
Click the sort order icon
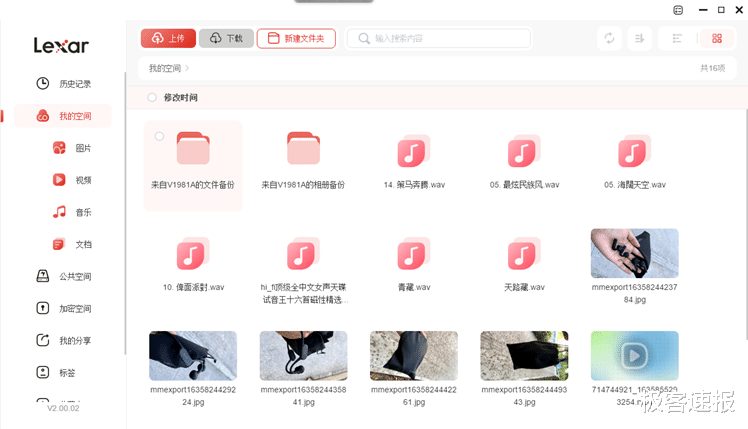pyautogui.click(x=639, y=38)
